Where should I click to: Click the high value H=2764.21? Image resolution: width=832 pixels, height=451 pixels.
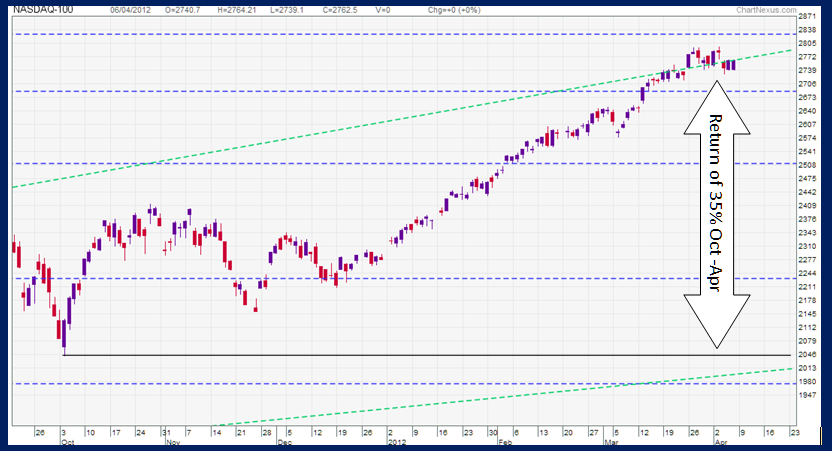point(237,10)
